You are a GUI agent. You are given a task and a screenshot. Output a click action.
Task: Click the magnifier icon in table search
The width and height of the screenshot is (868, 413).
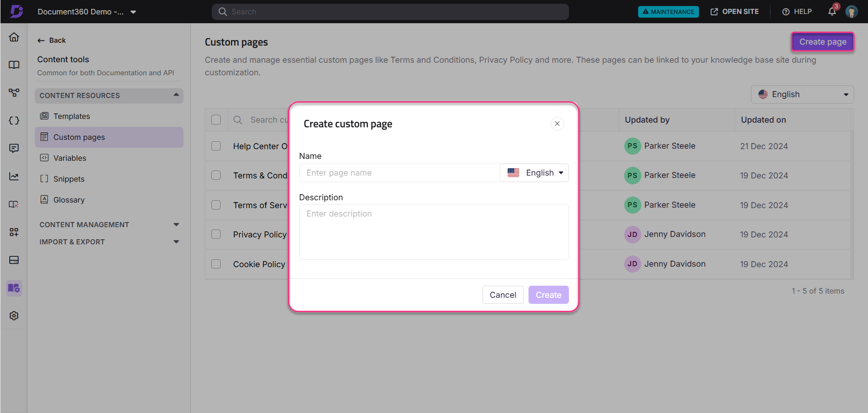click(x=238, y=120)
